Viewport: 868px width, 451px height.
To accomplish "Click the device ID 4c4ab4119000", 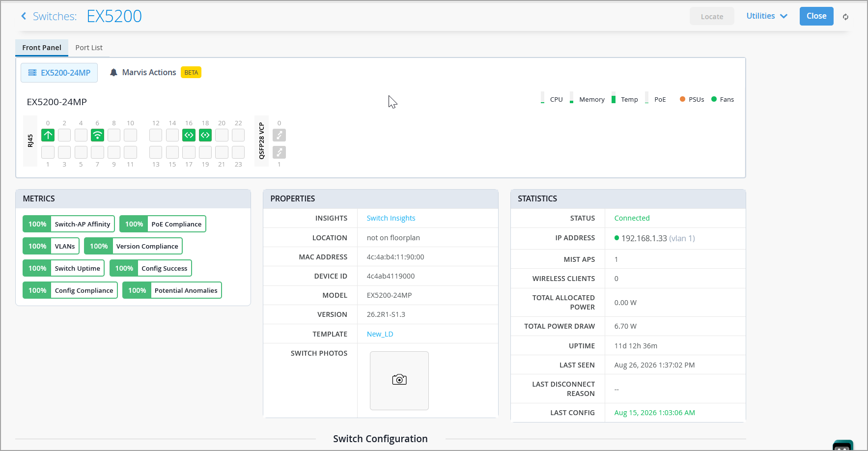I will tap(391, 276).
